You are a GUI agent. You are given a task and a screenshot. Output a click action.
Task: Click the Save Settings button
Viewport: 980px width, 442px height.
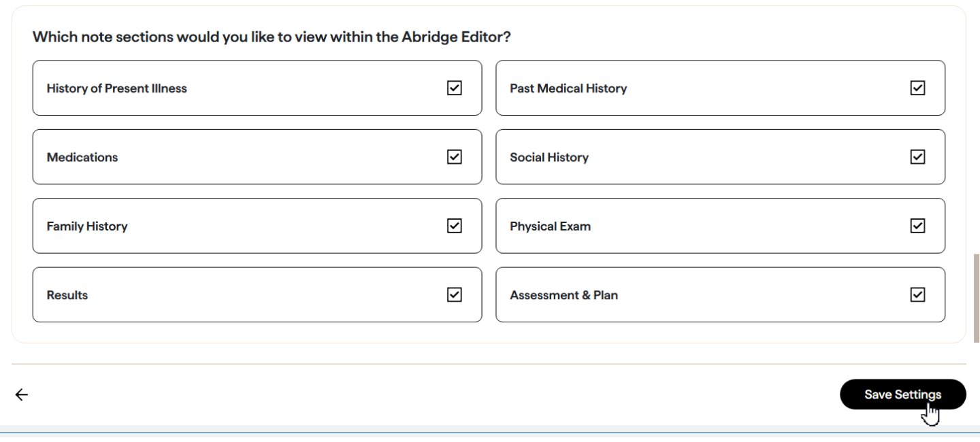point(902,394)
